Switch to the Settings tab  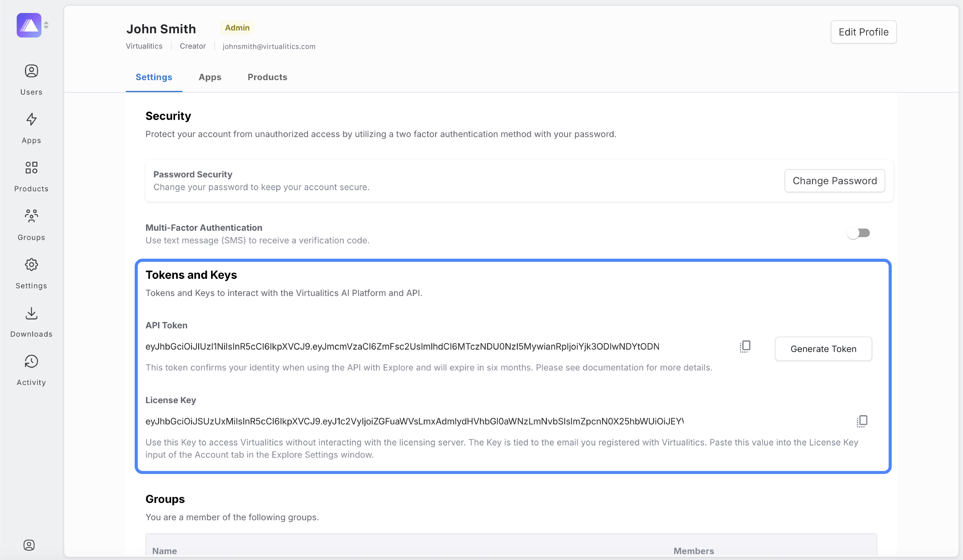[x=154, y=77]
